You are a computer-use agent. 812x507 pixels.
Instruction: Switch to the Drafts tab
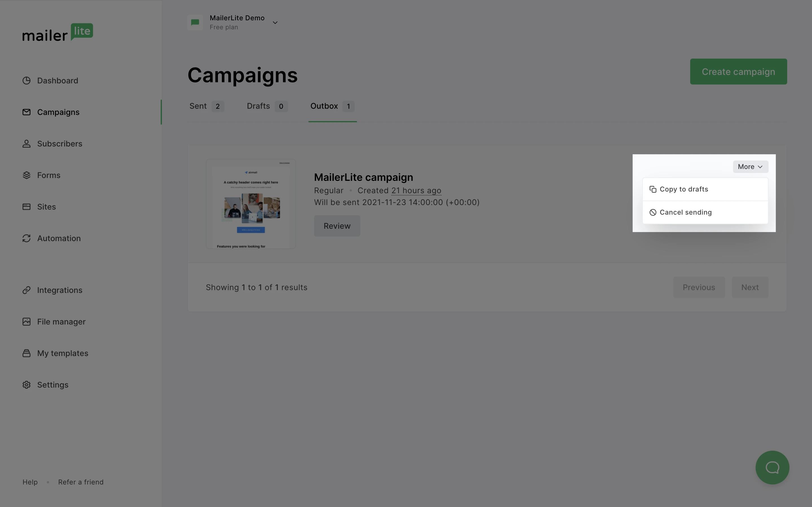(x=267, y=106)
